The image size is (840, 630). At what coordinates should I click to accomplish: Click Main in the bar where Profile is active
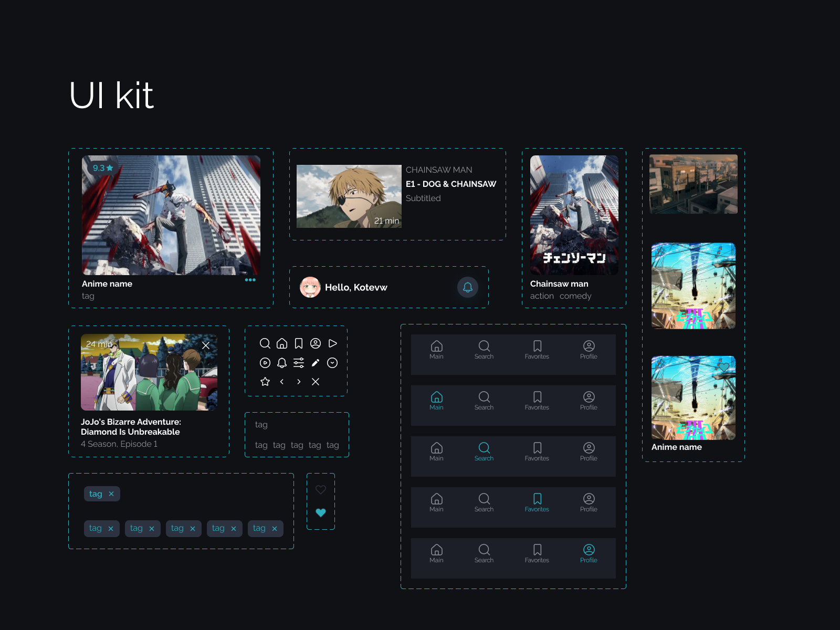436,554
